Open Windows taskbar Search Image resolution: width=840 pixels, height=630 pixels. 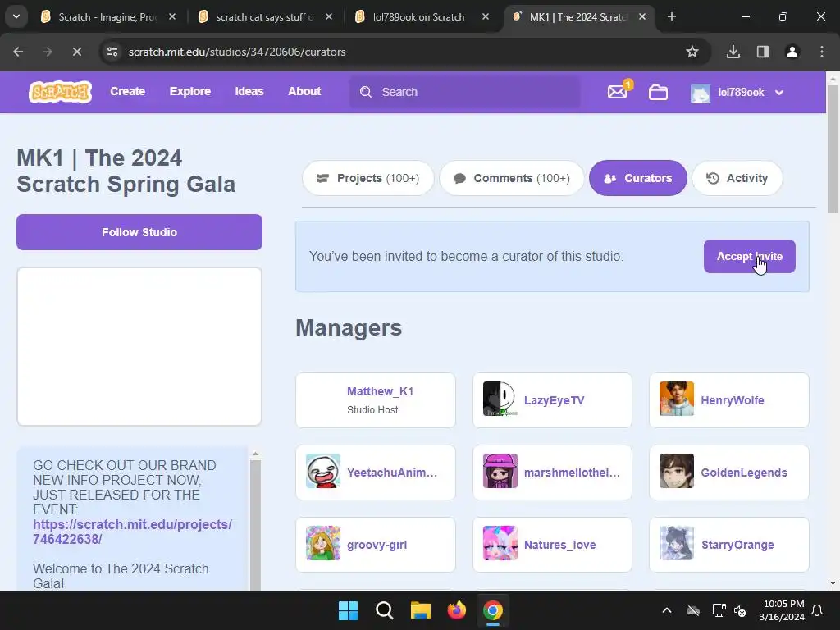pos(384,610)
